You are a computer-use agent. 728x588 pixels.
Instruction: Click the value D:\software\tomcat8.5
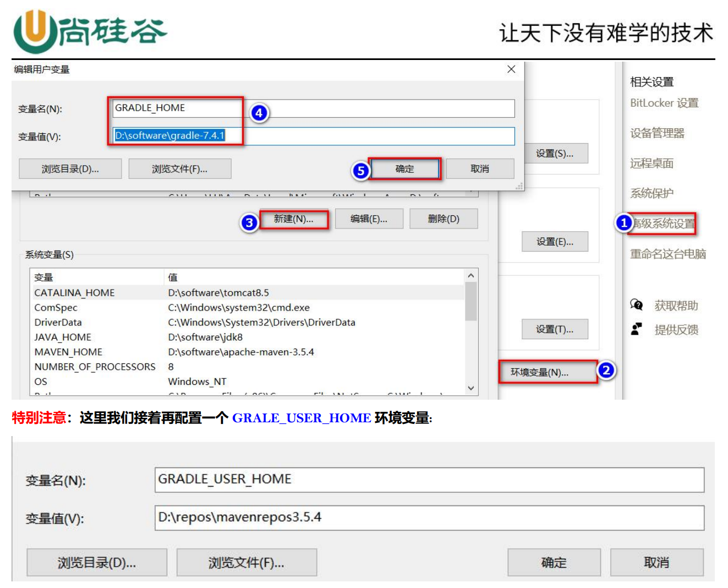point(218,292)
